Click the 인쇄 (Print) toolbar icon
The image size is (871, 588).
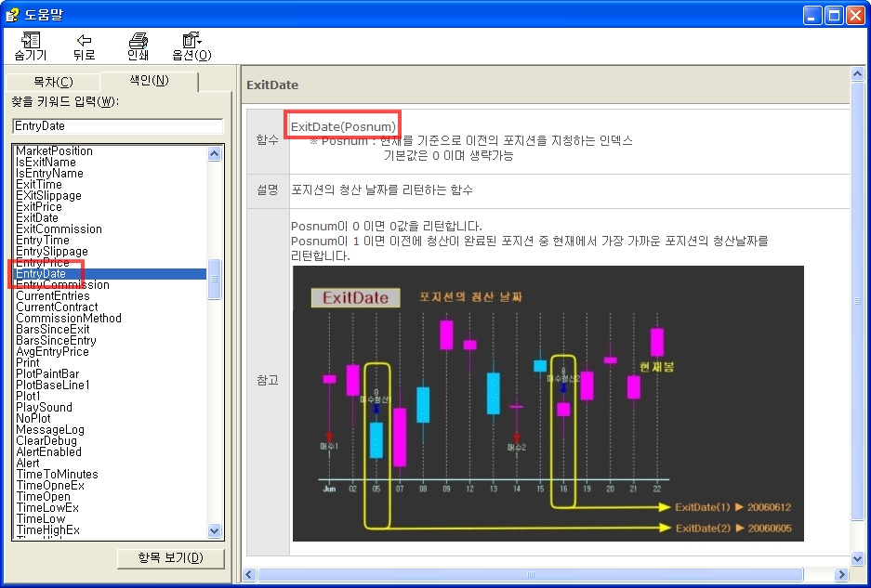tap(138, 41)
